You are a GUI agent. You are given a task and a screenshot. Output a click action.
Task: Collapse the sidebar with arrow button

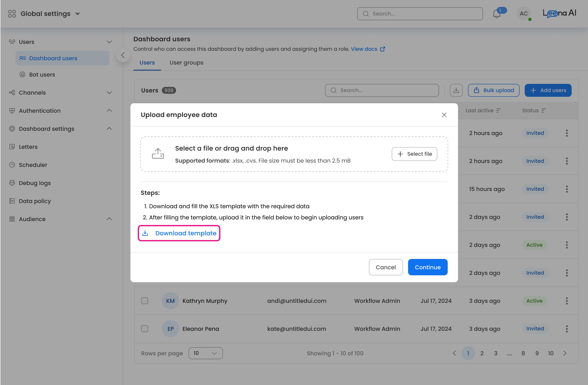pos(123,55)
